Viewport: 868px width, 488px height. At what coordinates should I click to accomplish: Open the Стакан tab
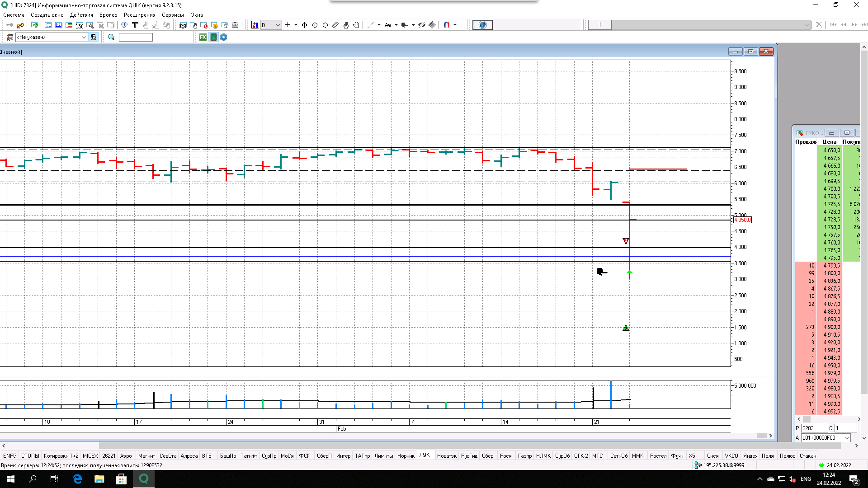coord(807,455)
